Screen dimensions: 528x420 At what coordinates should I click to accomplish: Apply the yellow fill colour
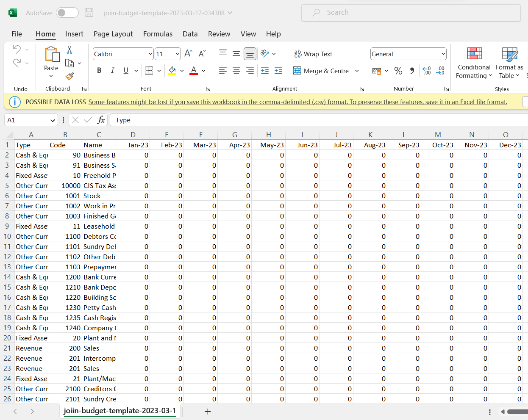point(172,70)
